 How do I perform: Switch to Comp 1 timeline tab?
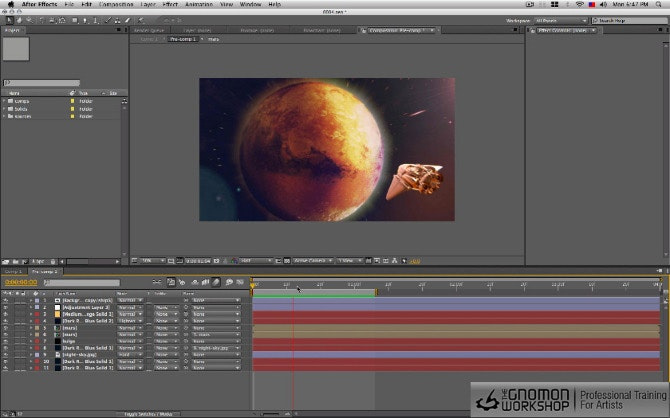(13, 271)
